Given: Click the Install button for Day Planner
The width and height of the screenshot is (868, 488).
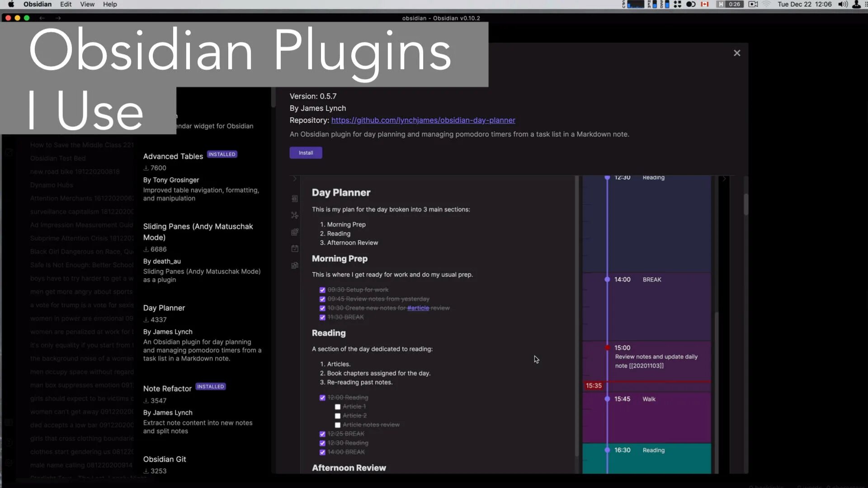Looking at the screenshot, I should coord(306,153).
